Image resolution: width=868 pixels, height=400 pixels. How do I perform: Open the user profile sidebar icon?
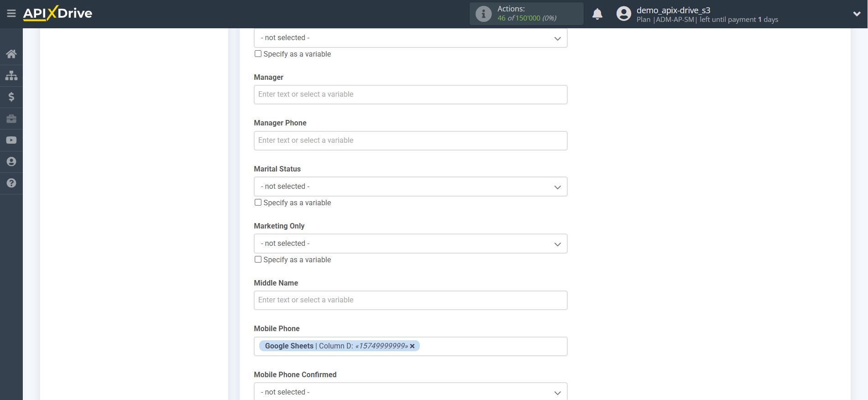click(11, 161)
